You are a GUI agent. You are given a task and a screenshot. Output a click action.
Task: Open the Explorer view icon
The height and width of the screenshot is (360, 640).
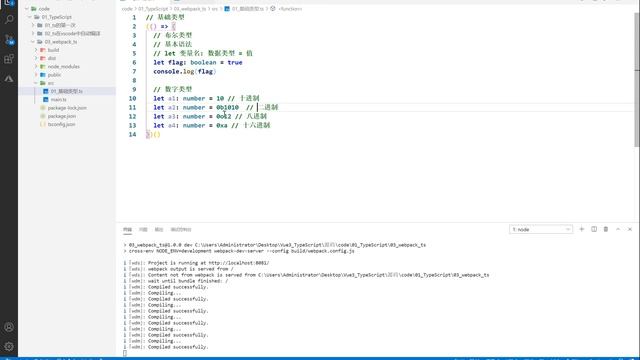(9, 3)
